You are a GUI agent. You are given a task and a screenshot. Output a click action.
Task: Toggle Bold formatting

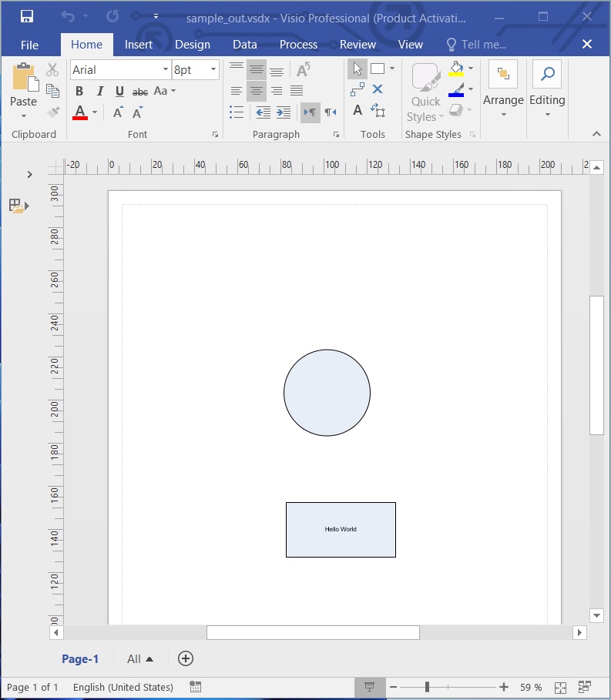(x=79, y=92)
